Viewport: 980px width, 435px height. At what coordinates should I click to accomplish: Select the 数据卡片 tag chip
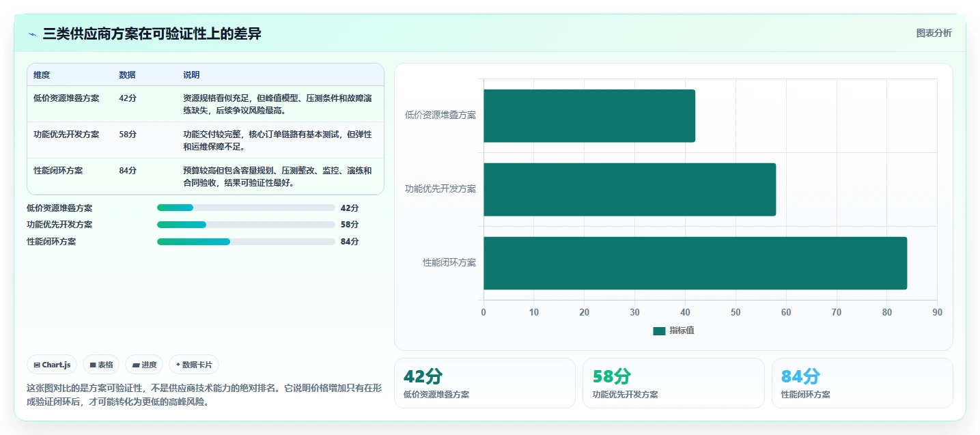pyautogui.click(x=194, y=365)
